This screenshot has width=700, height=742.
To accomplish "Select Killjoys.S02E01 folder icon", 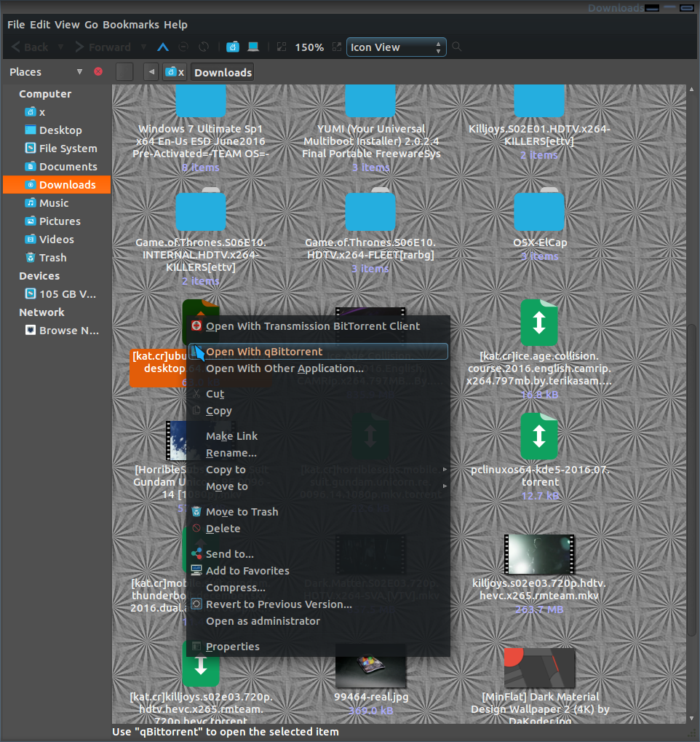I will pos(539,100).
